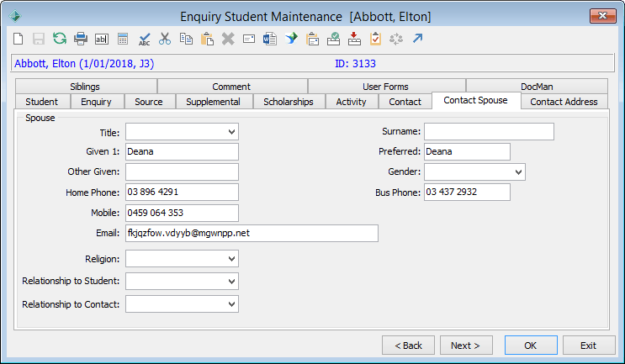The width and height of the screenshot is (625, 364).
Task: Click the Exit button
Action: point(589,346)
